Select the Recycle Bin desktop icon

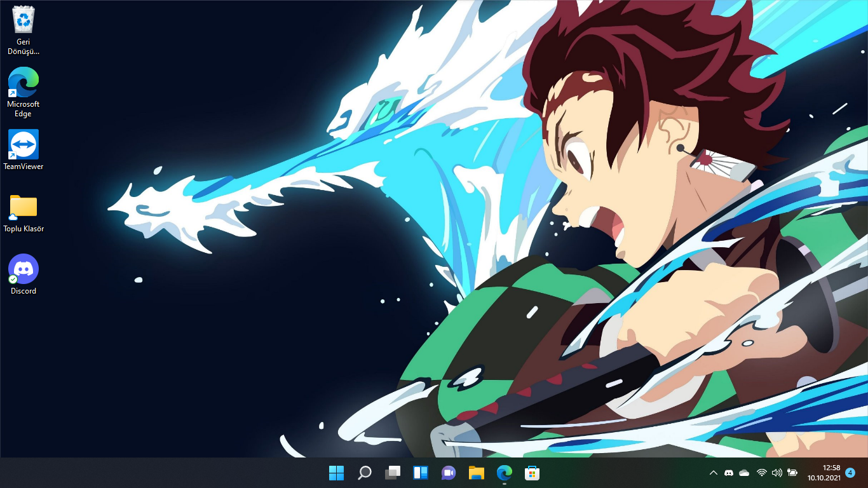(24, 30)
